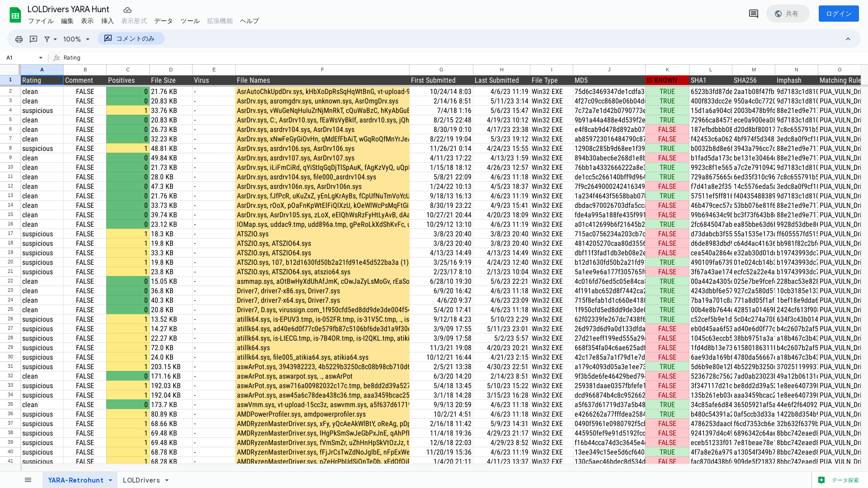
Task: Print the spreadsheet with the printer icon
Action: [19, 39]
